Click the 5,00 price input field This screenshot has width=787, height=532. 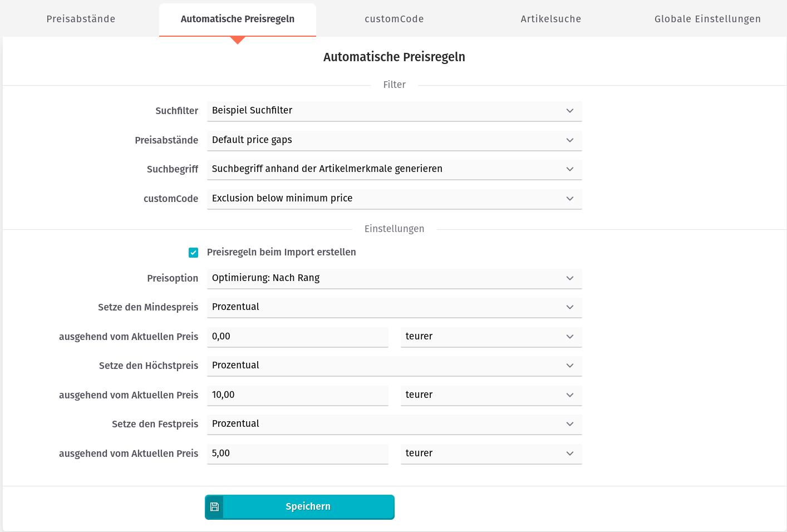point(297,454)
